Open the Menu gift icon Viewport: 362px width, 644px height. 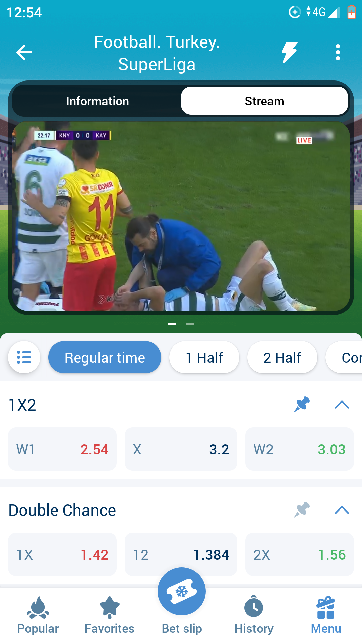[x=326, y=616]
